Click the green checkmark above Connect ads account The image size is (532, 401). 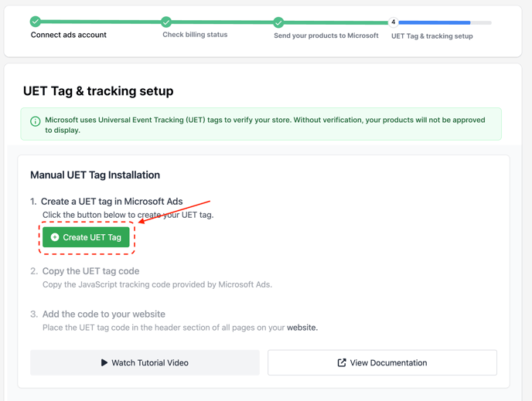(x=36, y=22)
